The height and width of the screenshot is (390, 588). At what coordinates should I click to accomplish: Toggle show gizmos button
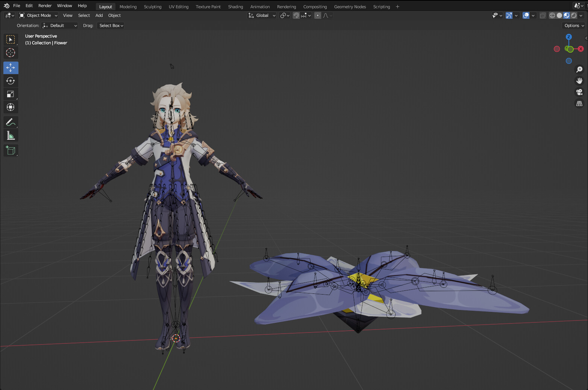[509, 15]
